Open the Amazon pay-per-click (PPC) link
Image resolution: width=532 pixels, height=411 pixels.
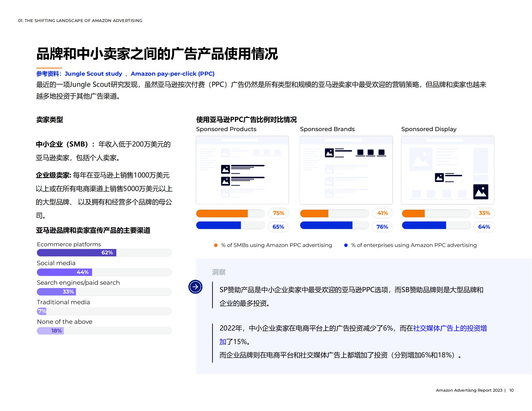click(173, 74)
